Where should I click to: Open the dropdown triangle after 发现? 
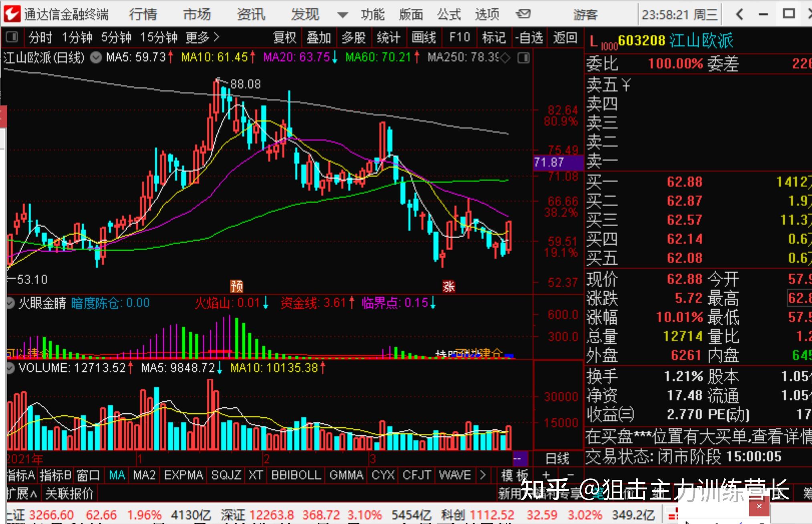click(343, 15)
